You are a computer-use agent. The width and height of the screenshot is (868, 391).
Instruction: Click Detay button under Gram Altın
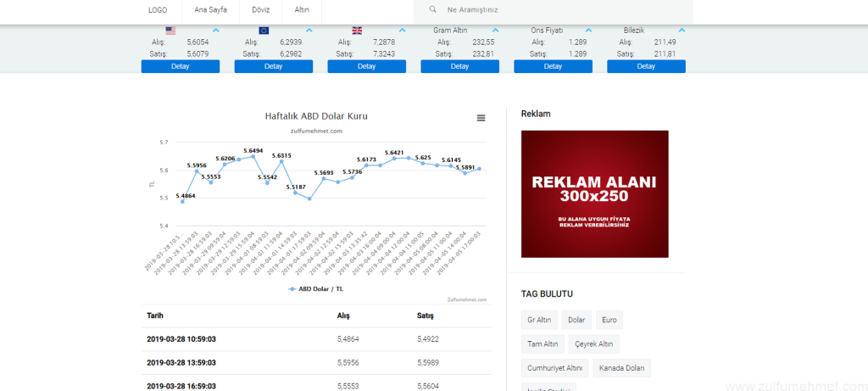point(459,66)
